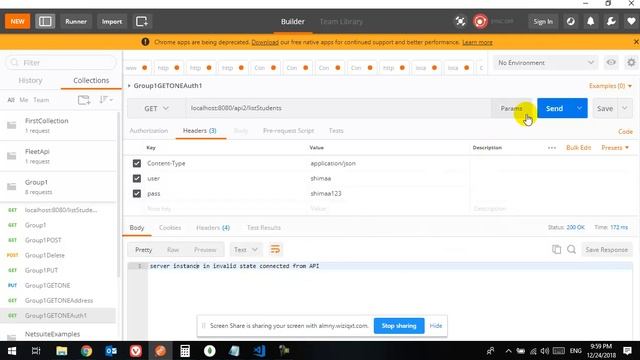Screen dimensions: 640x360
Task: Open the Tests tab
Action: (336, 131)
